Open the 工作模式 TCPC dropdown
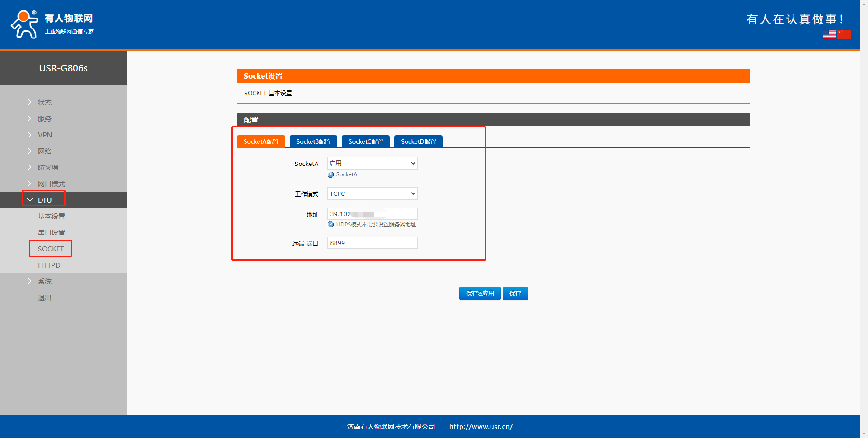 pos(372,193)
